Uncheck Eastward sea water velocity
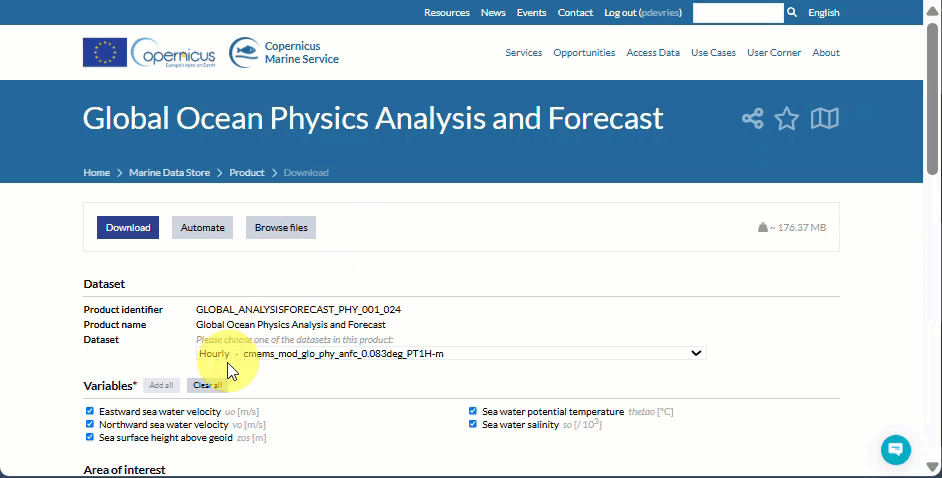Screen dimensions: 942x478 coord(90,411)
